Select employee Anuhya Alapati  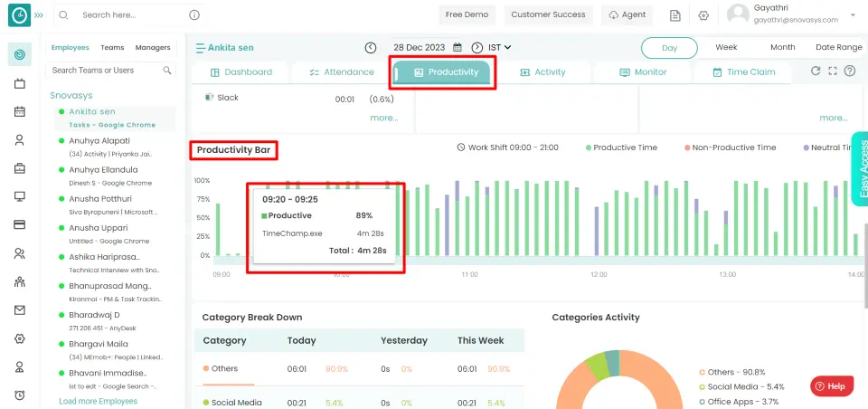pyautogui.click(x=115, y=147)
